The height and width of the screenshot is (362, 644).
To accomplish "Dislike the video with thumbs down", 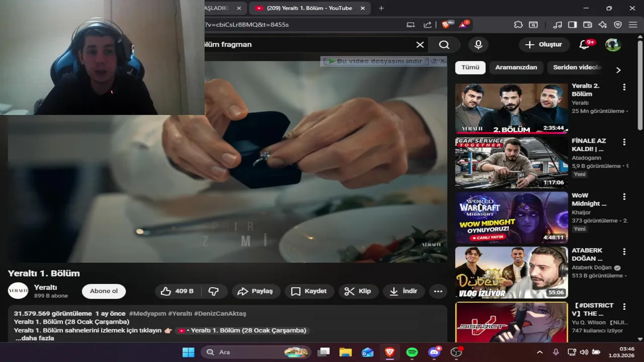I will point(214,291).
